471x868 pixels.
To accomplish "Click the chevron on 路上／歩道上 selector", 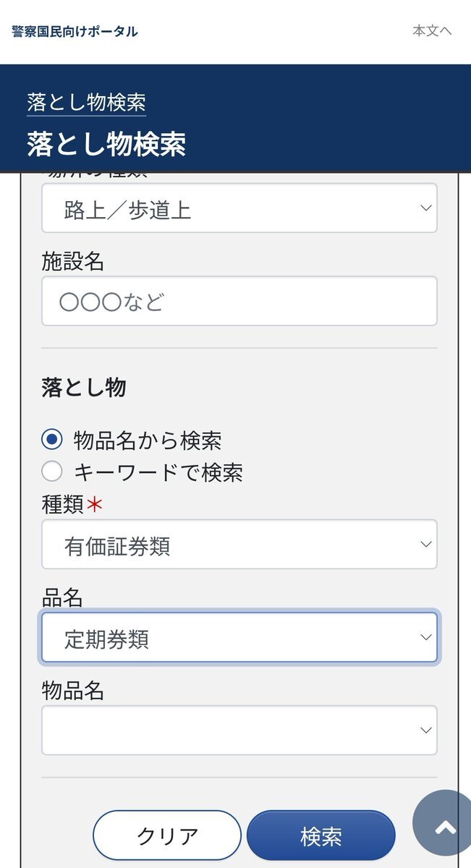I will pyautogui.click(x=425, y=208).
